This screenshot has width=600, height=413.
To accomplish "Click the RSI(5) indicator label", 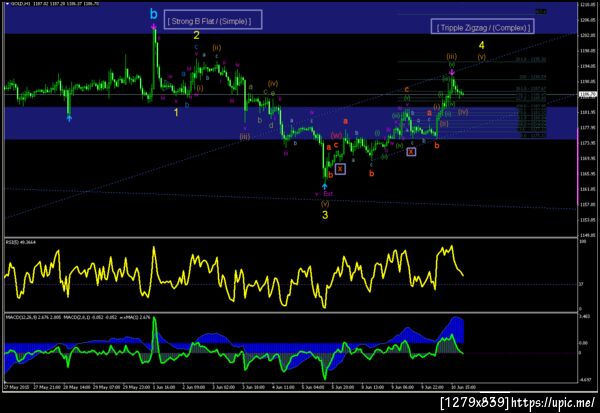I will (20, 242).
